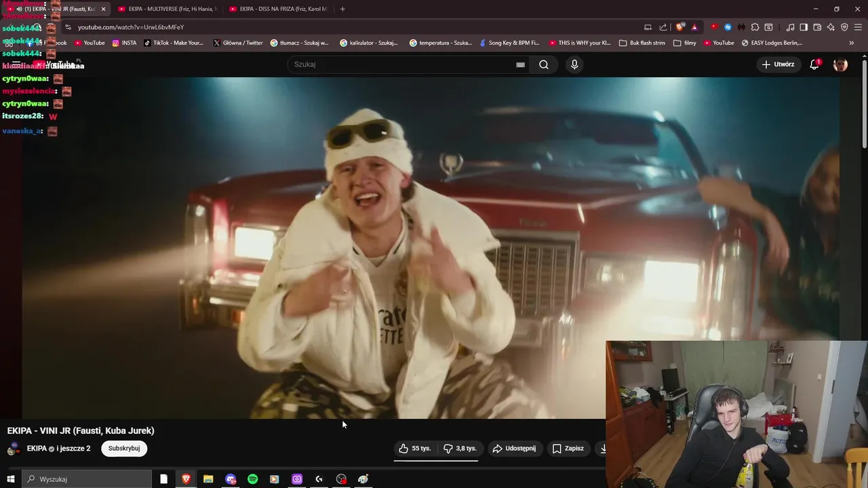
Task: Open the red YouTube extension icon
Action: (x=714, y=27)
